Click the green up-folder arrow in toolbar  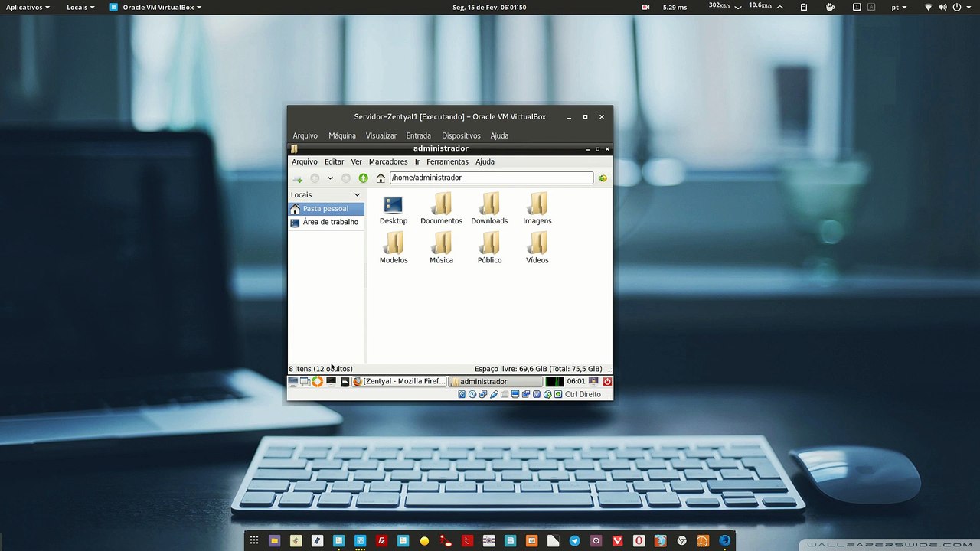click(364, 178)
